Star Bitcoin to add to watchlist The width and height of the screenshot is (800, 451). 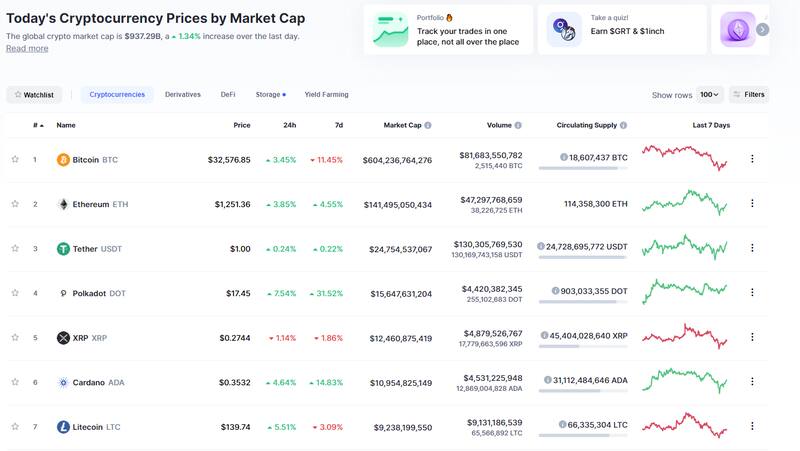click(x=15, y=159)
